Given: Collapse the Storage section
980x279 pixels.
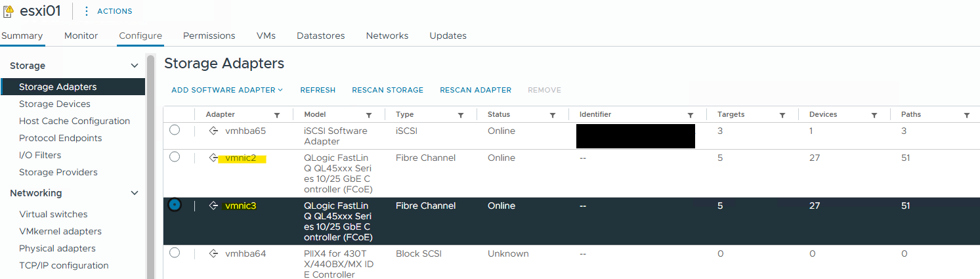Looking at the screenshot, I should 135,66.
